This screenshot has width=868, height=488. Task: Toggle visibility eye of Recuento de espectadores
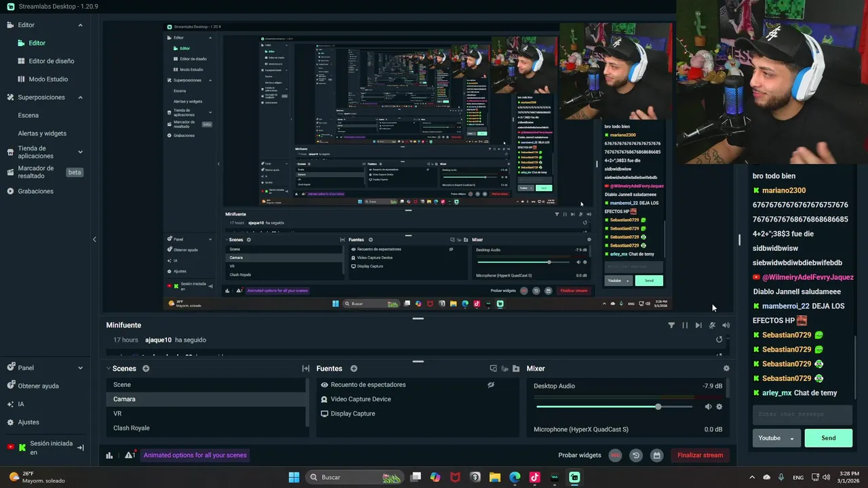pos(324,385)
